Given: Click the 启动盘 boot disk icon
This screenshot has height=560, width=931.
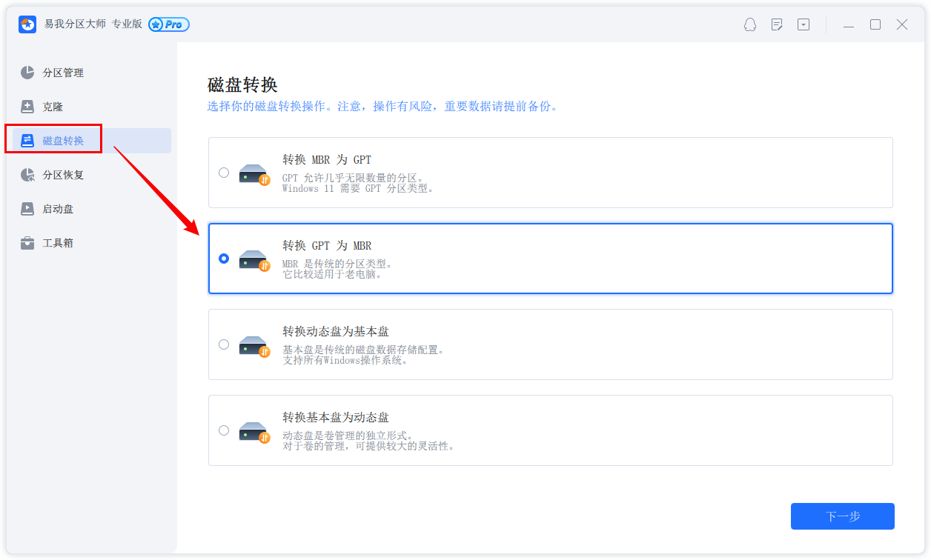Looking at the screenshot, I should (27, 209).
